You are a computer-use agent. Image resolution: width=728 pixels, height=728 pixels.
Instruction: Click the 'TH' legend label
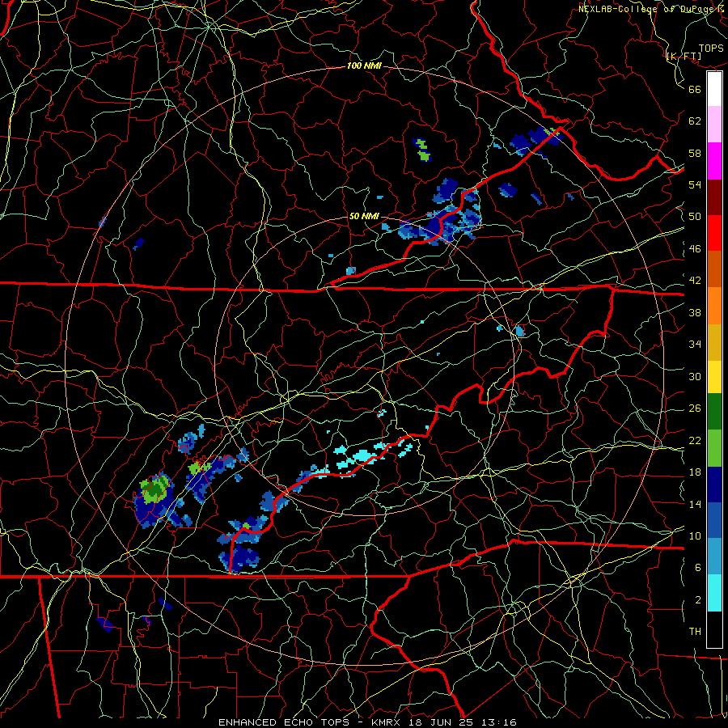point(695,632)
